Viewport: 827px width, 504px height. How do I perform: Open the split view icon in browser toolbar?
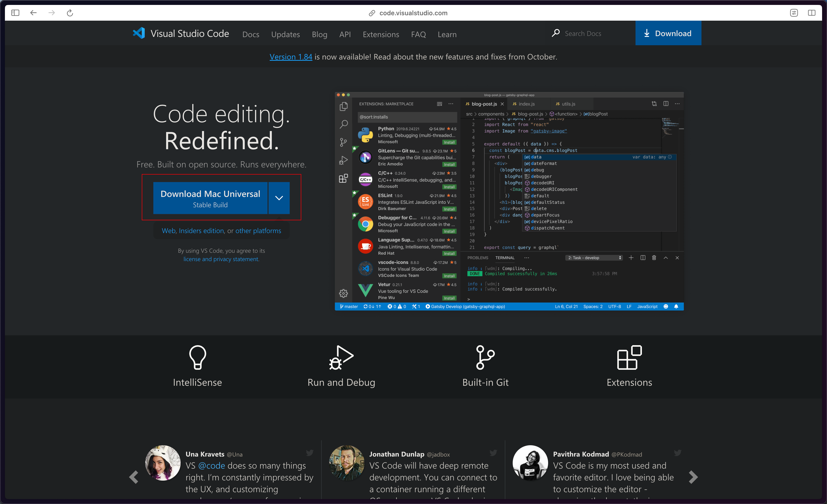(811, 13)
